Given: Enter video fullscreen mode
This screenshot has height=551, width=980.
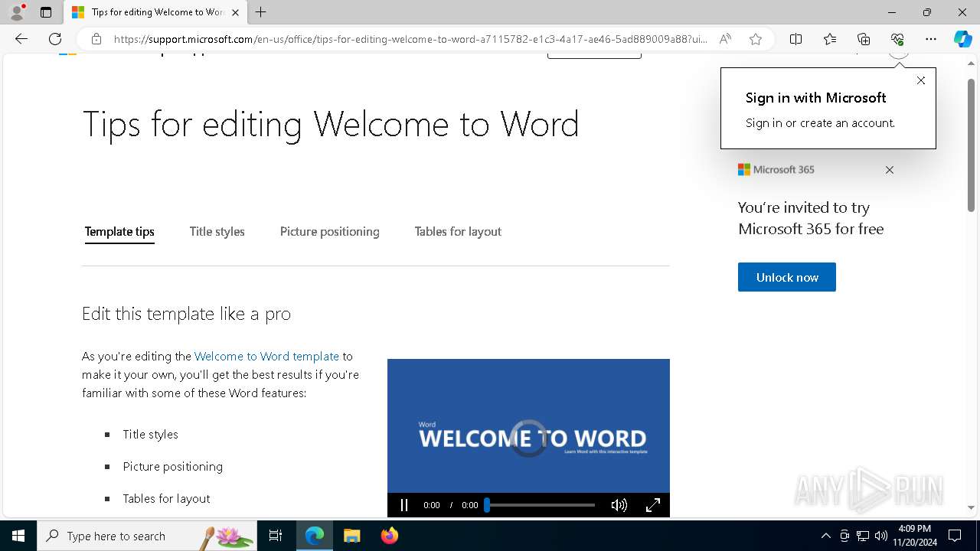Looking at the screenshot, I should pyautogui.click(x=653, y=505).
